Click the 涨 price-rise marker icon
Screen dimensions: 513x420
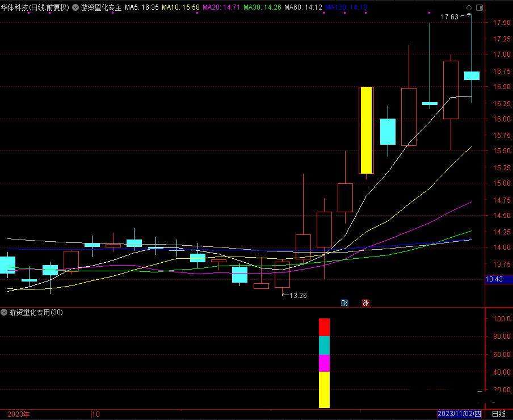[365, 303]
